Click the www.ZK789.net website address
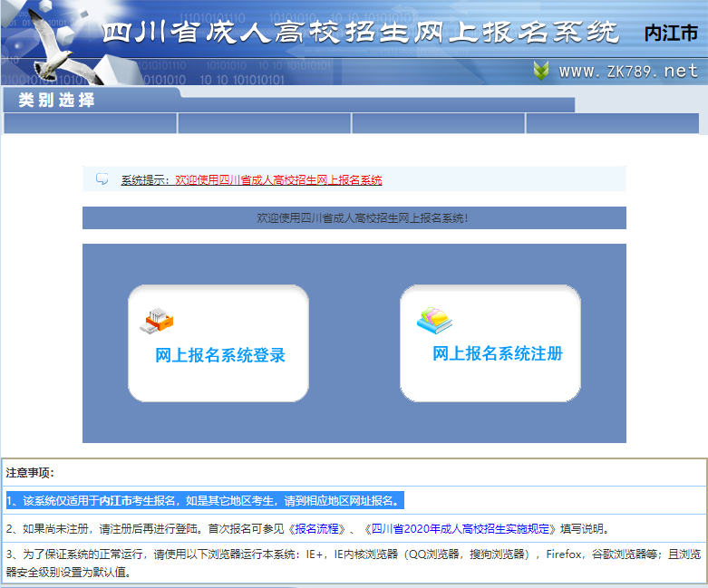This screenshot has height=588, width=708. [x=628, y=72]
